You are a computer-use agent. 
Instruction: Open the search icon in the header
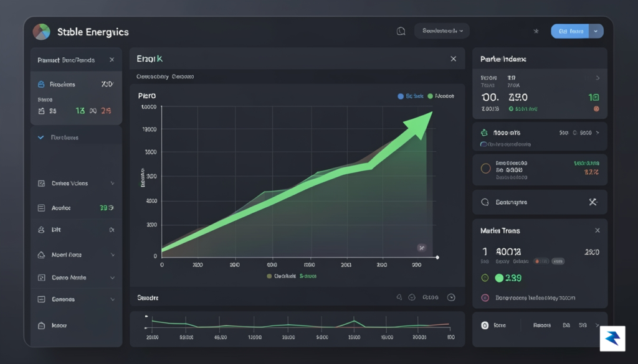(401, 31)
